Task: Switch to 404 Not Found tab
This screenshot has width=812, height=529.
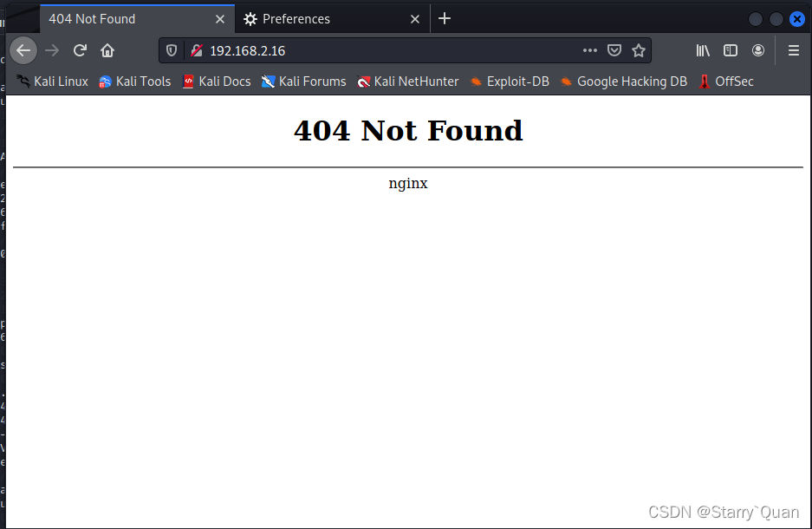Action: [137, 19]
